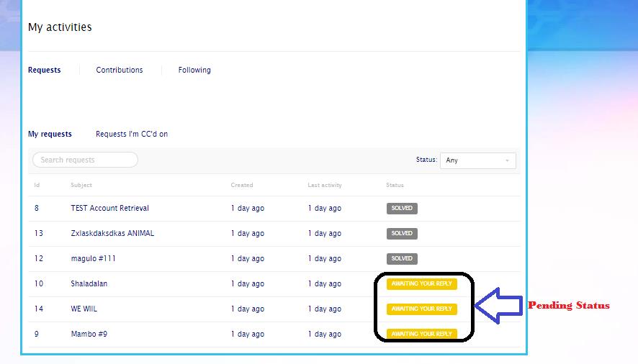Open the Requests I'm CC'd on tab
638x364 pixels.
click(x=132, y=134)
